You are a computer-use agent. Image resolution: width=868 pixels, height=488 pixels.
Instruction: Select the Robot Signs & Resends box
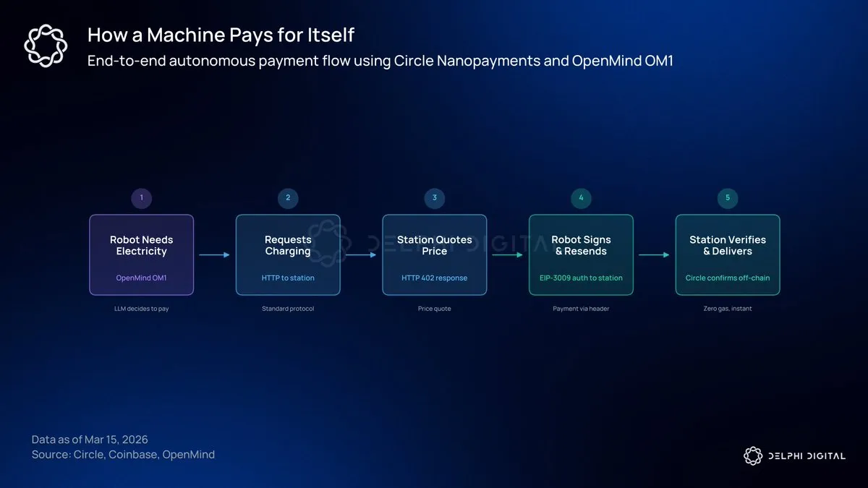click(x=581, y=254)
